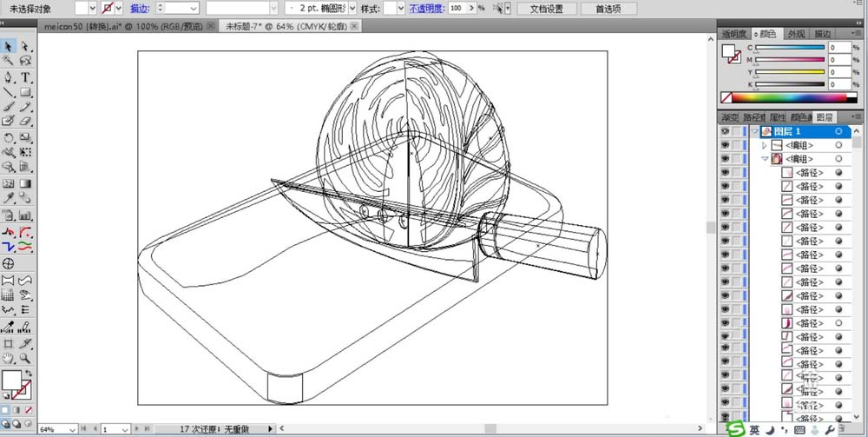Screen dimensions: 868x437
Task: Select the Hand tool
Action: [9, 358]
